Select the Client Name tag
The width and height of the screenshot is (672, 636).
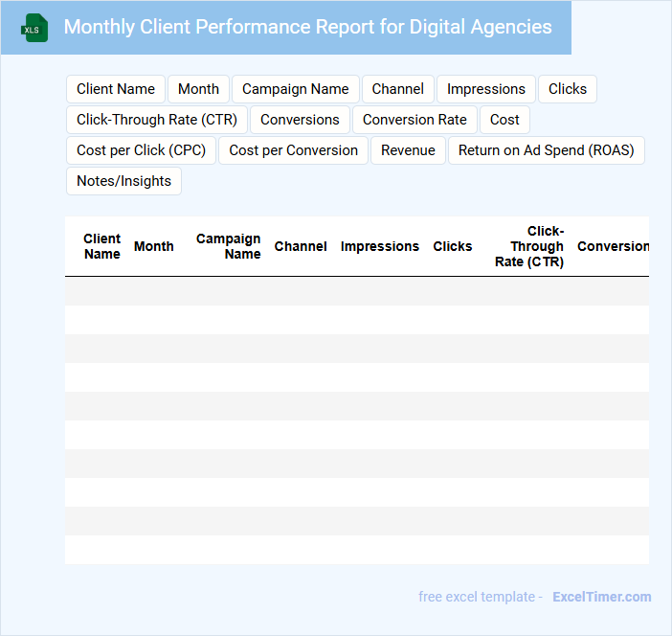tap(116, 89)
